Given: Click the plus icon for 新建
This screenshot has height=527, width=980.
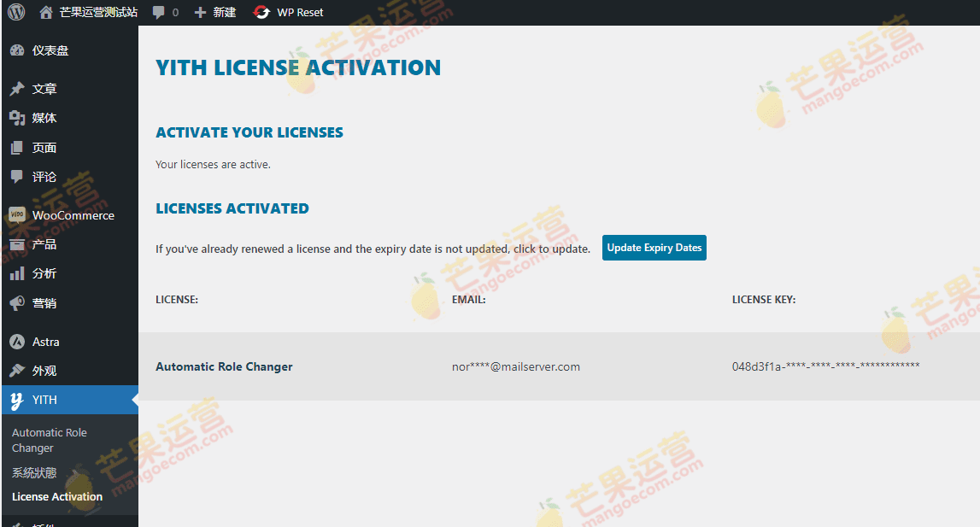Looking at the screenshot, I should [x=200, y=12].
